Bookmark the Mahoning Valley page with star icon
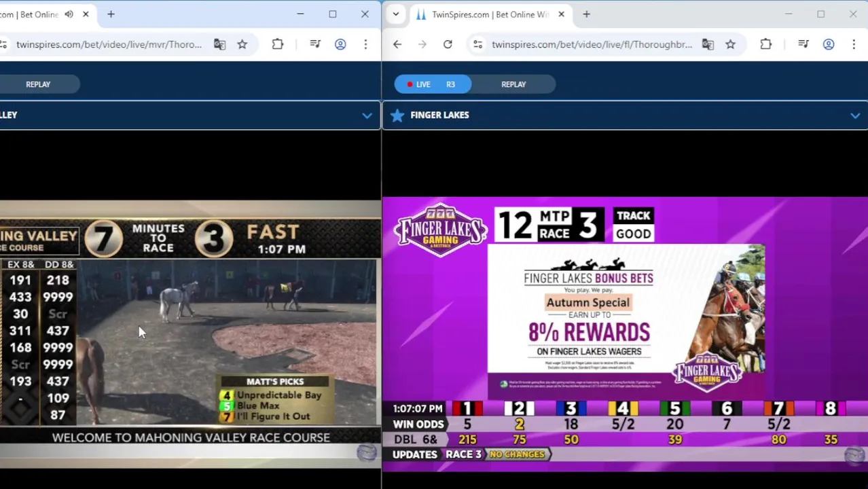 point(242,44)
